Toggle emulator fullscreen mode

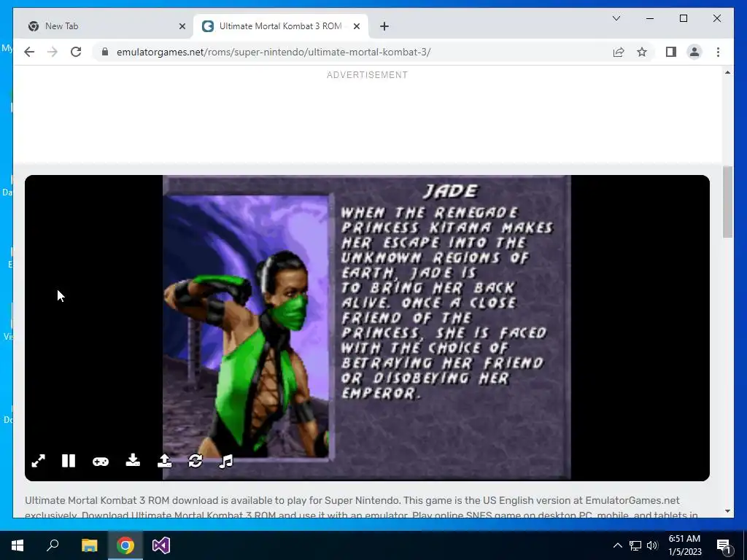38,461
